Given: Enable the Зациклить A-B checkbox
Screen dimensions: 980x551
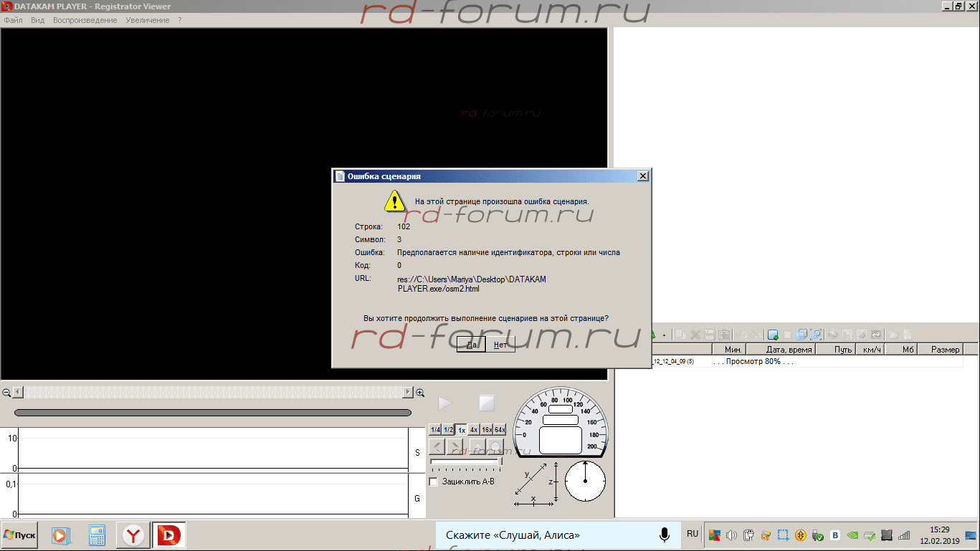Looking at the screenshot, I should [434, 481].
